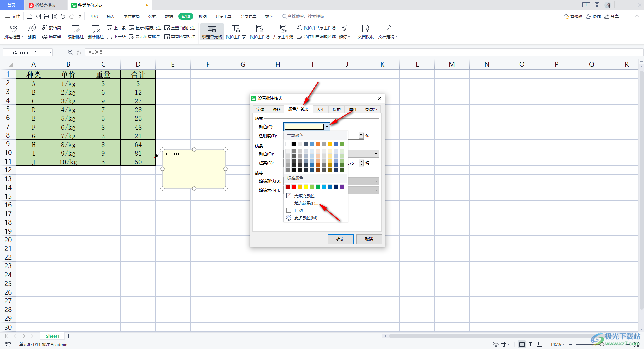Click Protect Sheet (保护工作表)
Image resolution: width=644 pixels, height=349 pixels.
tap(236, 32)
